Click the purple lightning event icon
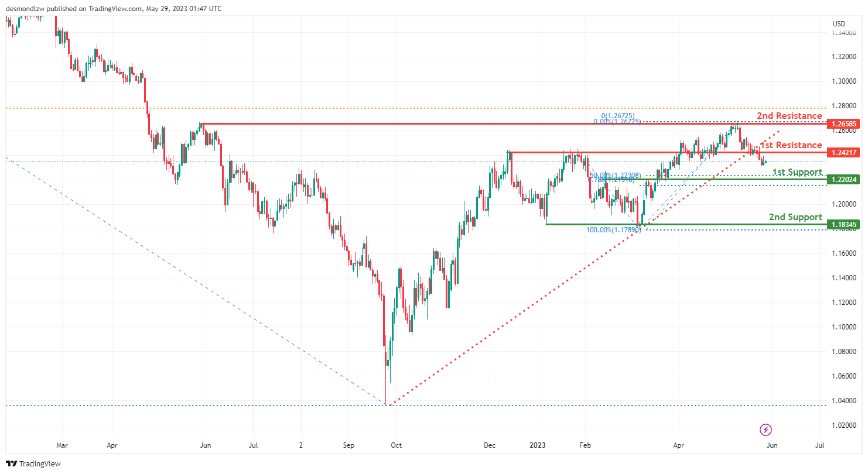The image size is (868, 474). coord(766,430)
